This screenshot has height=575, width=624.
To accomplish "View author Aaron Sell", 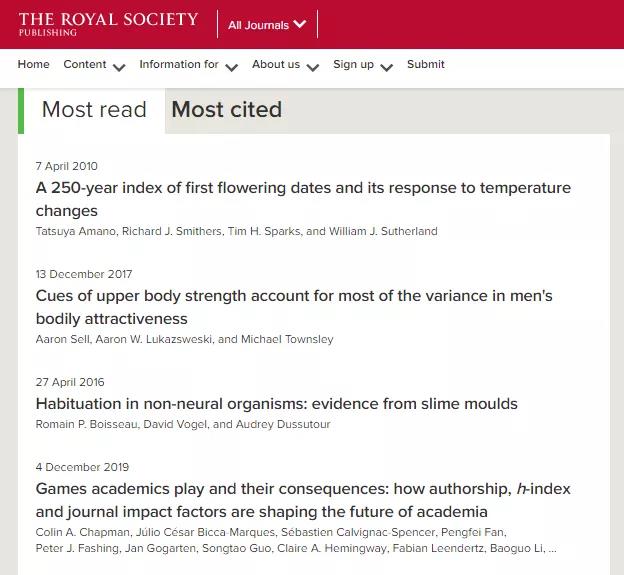I will click(61, 339).
